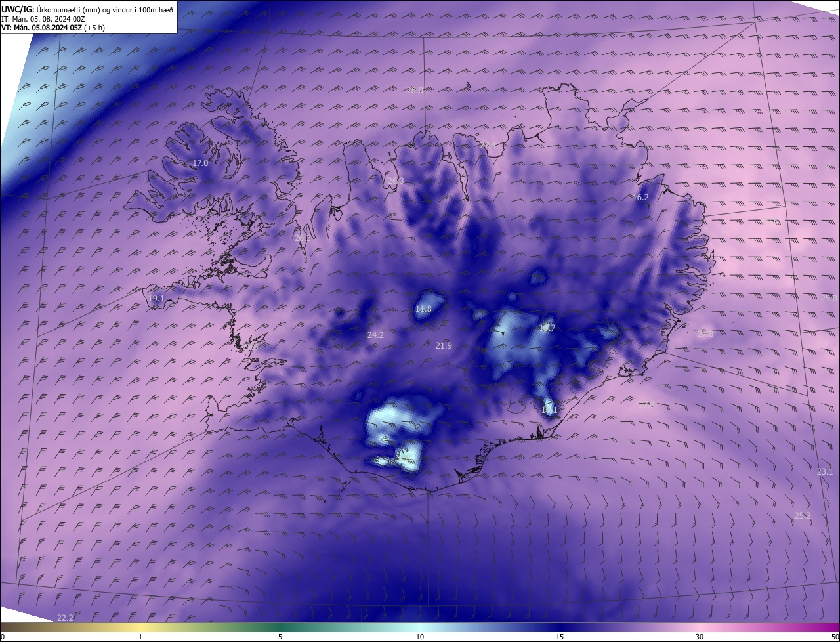The width and height of the screenshot is (840, 642).
Task: Select the VT valid time 05Z (+5 h) line
Action: (x=52, y=28)
